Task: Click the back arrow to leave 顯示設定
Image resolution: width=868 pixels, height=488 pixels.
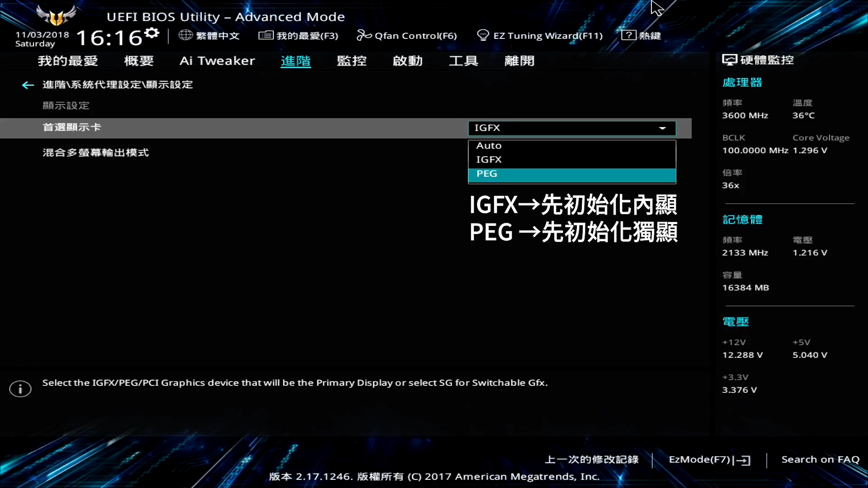Action: click(28, 85)
